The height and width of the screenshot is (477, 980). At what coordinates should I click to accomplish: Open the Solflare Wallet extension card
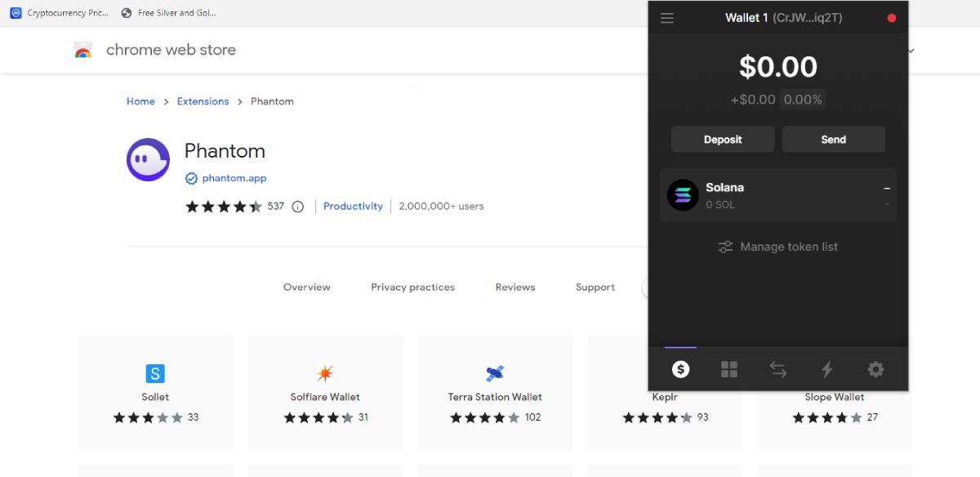coord(325,393)
